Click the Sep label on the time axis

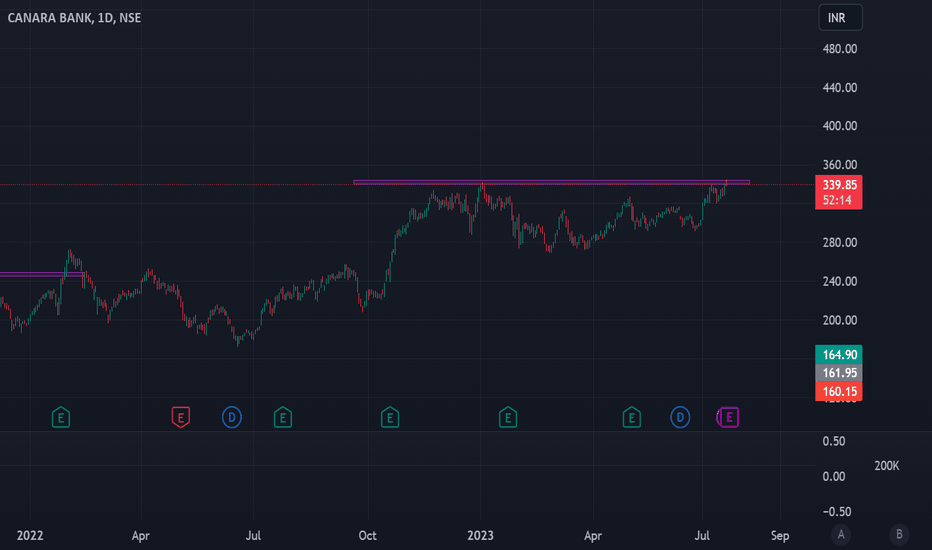tap(780, 535)
